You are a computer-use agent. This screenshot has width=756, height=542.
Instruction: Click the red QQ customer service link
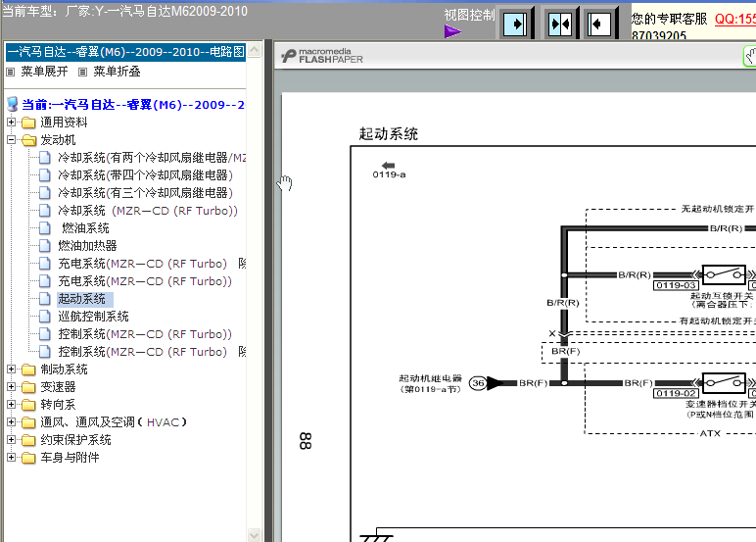coord(735,19)
